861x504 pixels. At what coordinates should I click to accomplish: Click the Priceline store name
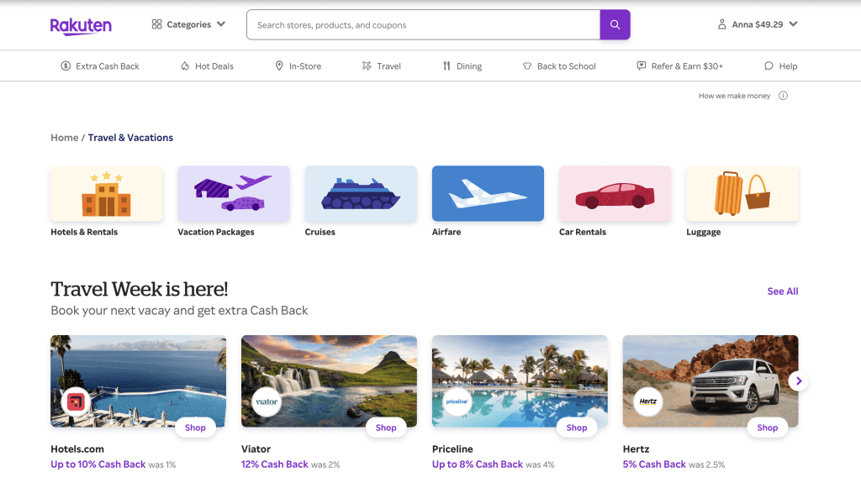[452, 449]
